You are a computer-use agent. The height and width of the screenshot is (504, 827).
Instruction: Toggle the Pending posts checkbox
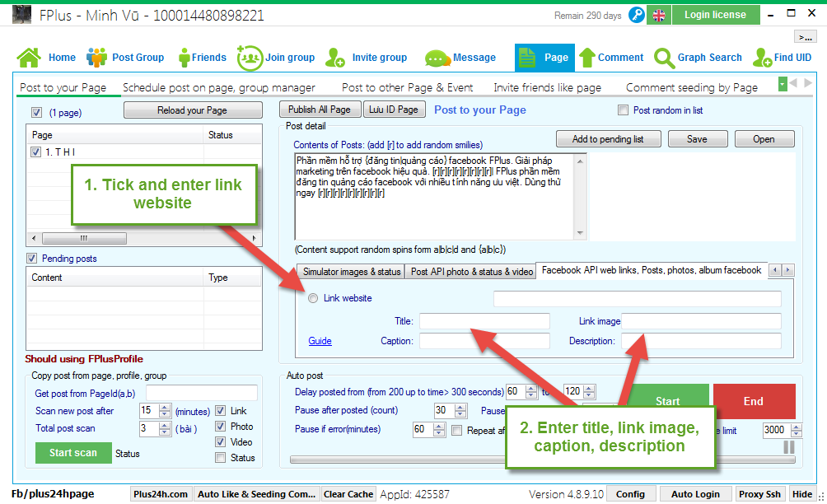(31, 259)
